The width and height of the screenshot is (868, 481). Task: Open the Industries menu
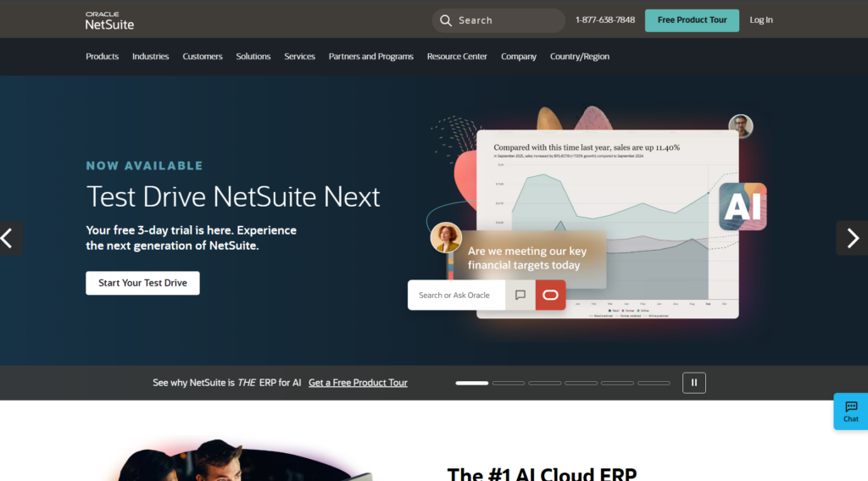(x=151, y=57)
